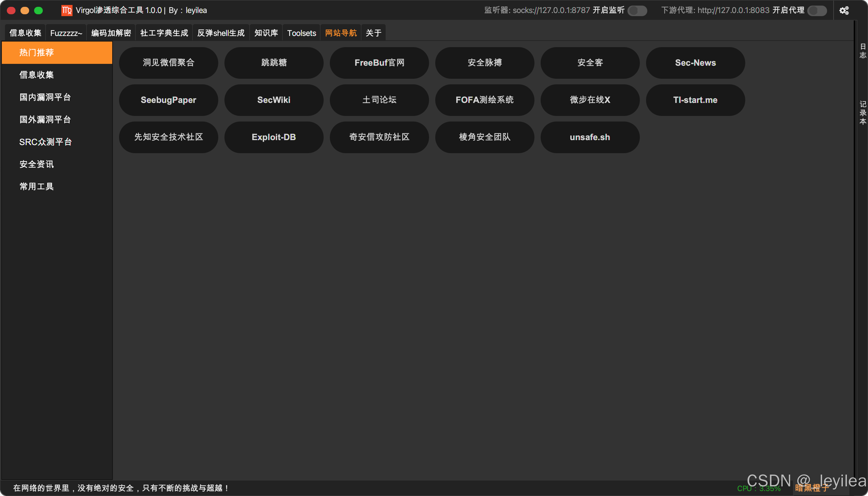This screenshot has height=496, width=868.
Task: Click the Virgol app logo icon
Action: [67, 11]
